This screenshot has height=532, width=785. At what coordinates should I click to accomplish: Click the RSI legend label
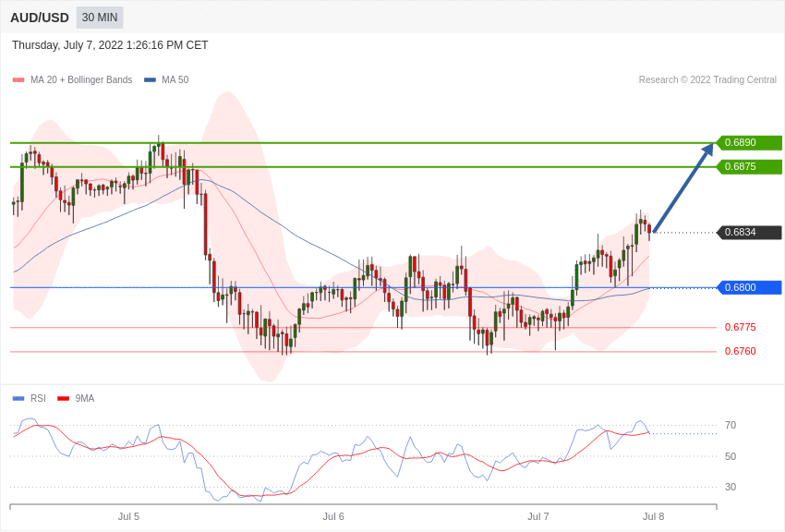tap(38, 398)
